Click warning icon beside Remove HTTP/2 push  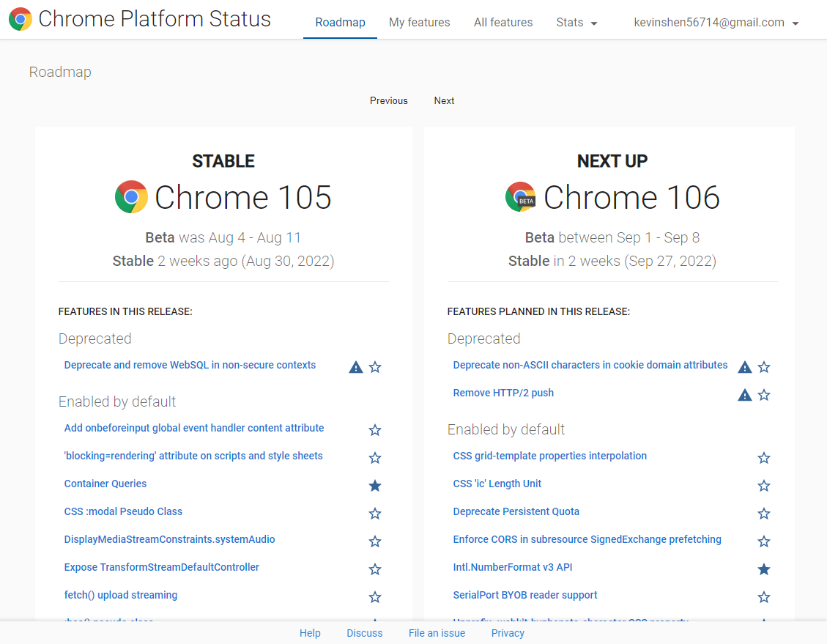coord(745,395)
